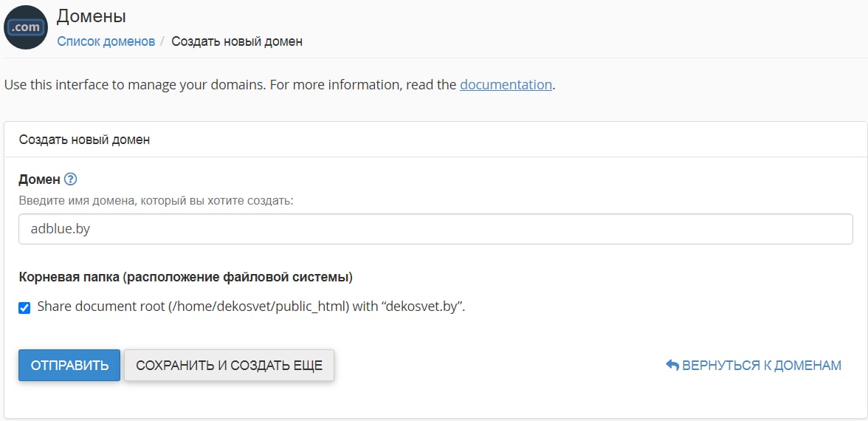Viewport: 868px width, 421px height.
Task: Submit the form with the ОТПРАВИТЬ button
Action: pos(69,366)
